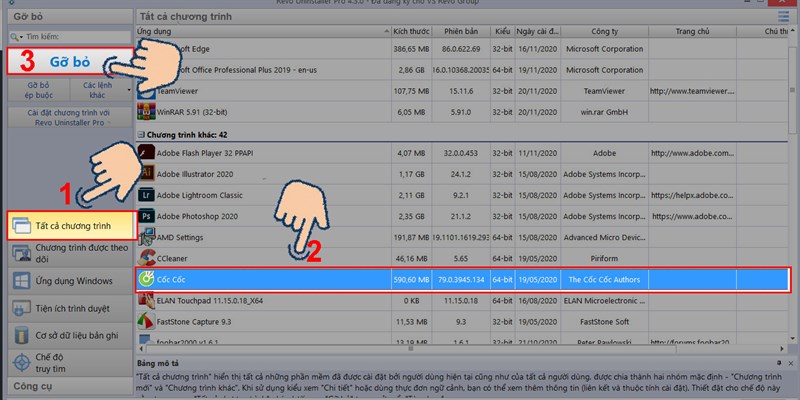Sort by Trang chủ column header
This screenshot has height=400, width=800.
coord(692,32)
